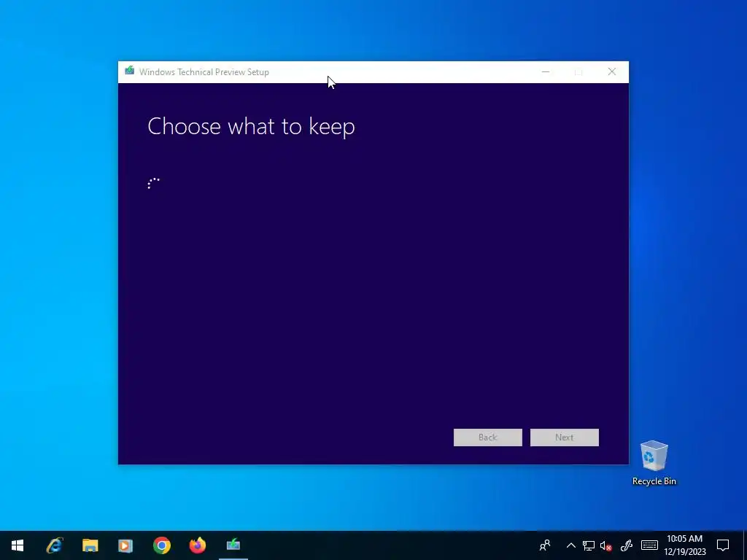Click the 'Choose what to keep' heading
The height and width of the screenshot is (560, 747).
(x=251, y=127)
